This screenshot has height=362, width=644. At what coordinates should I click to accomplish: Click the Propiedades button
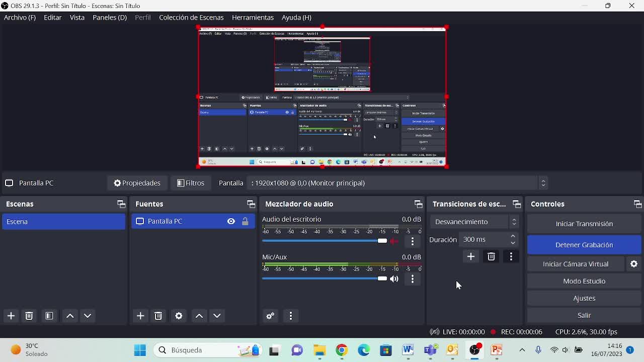tap(137, 183)
